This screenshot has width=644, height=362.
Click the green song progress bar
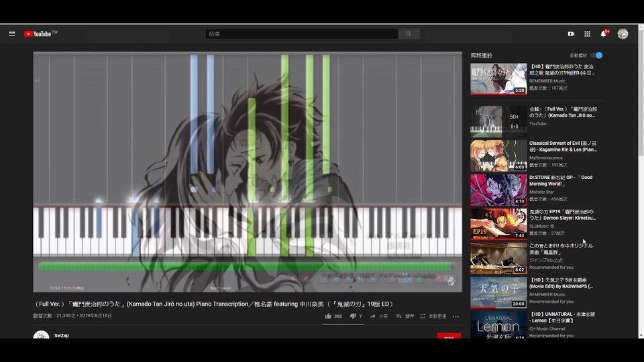click(245, 266)
